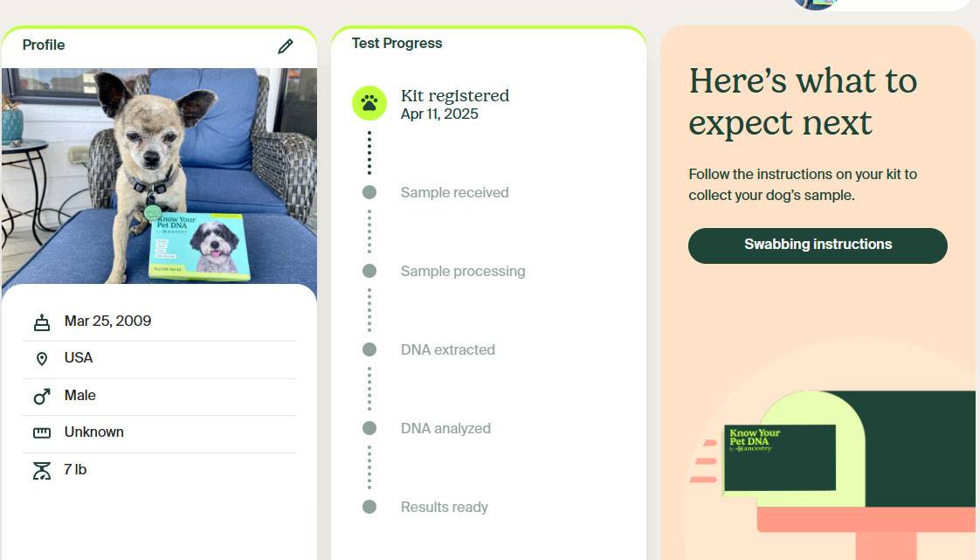
Task: Select the location pin icon next to USA
Action: (x=41, y=358)
